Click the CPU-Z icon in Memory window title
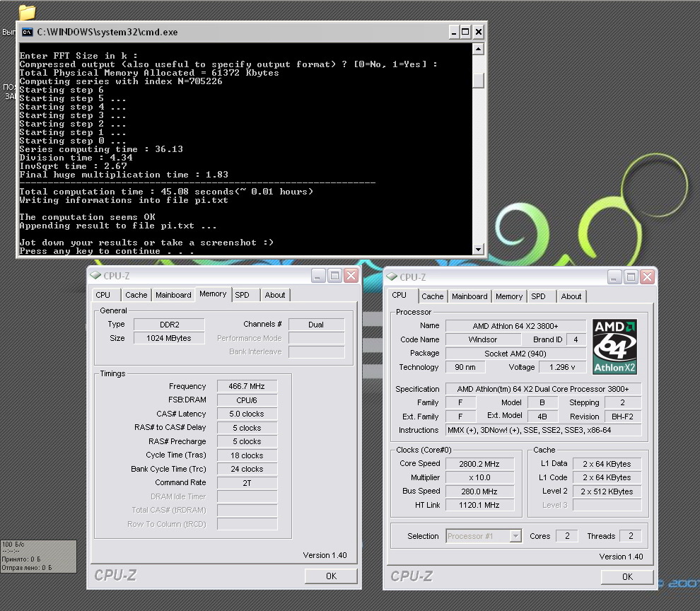The image size is (700, 611). click(x=95, y=276)
